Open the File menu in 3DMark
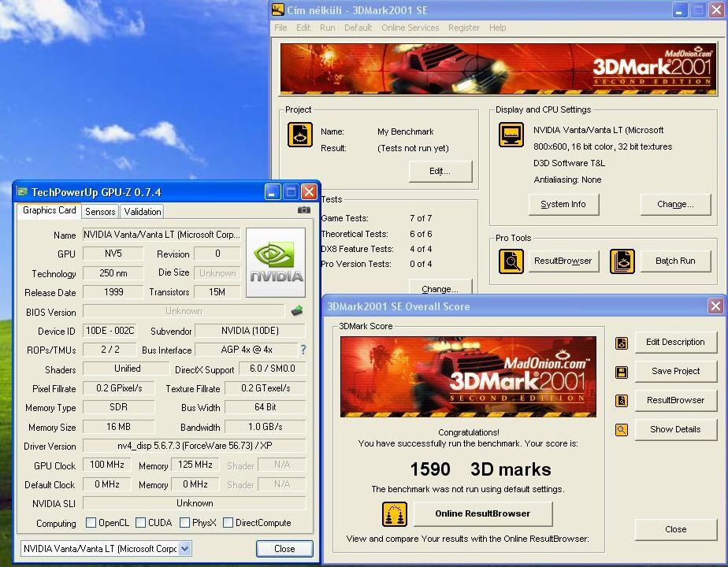 (x=281, y=28)
